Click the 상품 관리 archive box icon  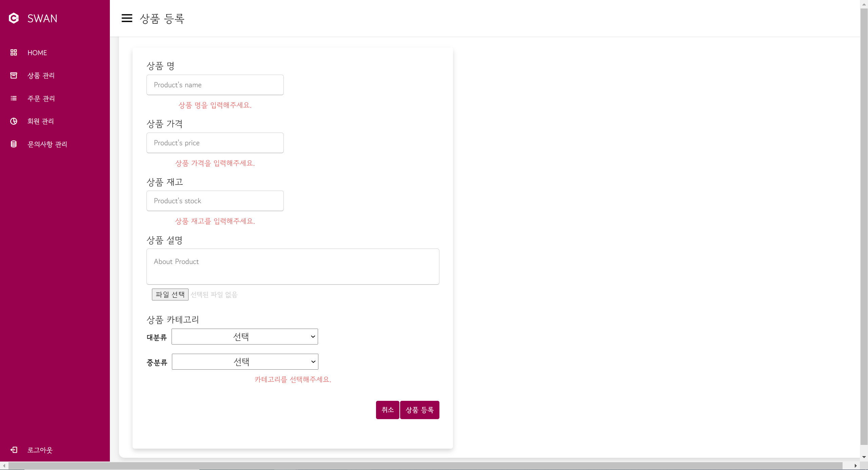pos(14,75)
